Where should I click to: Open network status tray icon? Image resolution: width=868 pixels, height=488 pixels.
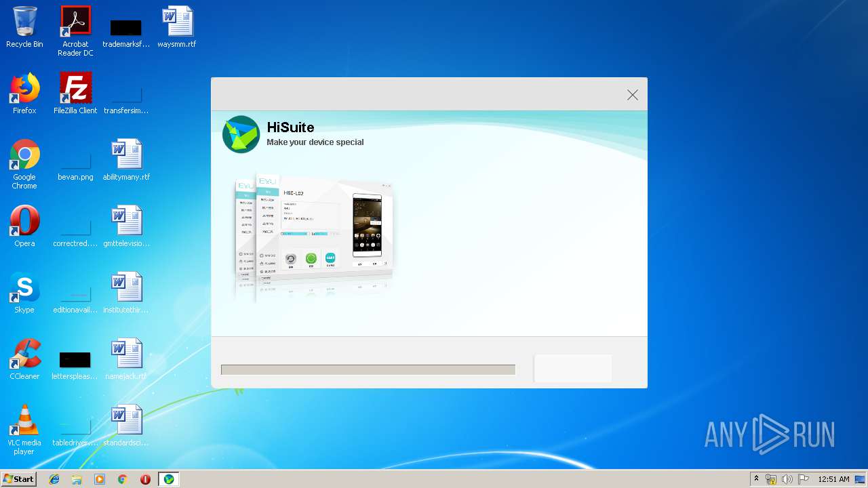[771, 479]
